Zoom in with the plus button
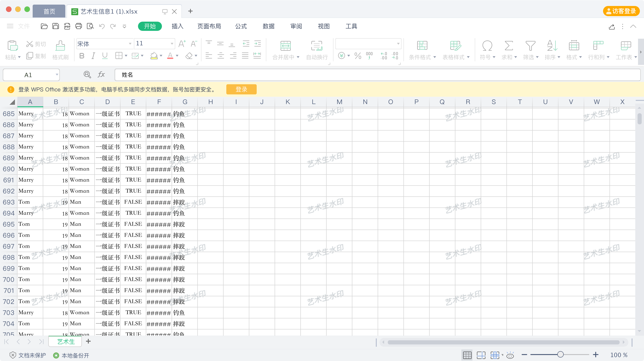Viewport: 644px width, 361px height. coord(595,355)
